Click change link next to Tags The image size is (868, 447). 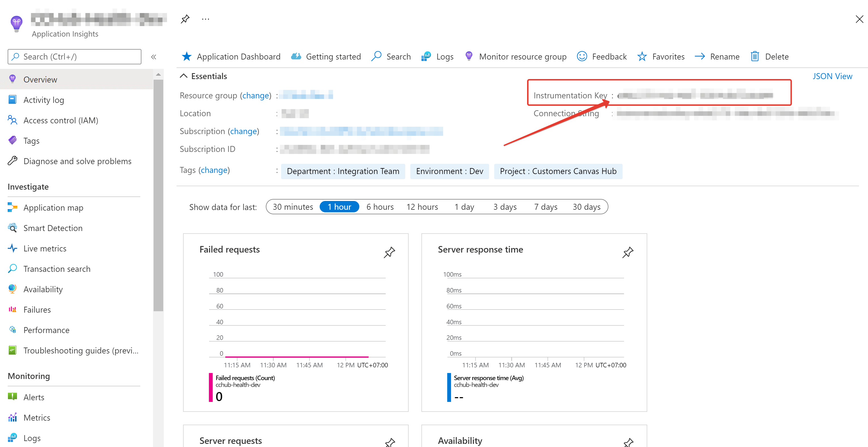click(x=214, y=170)
